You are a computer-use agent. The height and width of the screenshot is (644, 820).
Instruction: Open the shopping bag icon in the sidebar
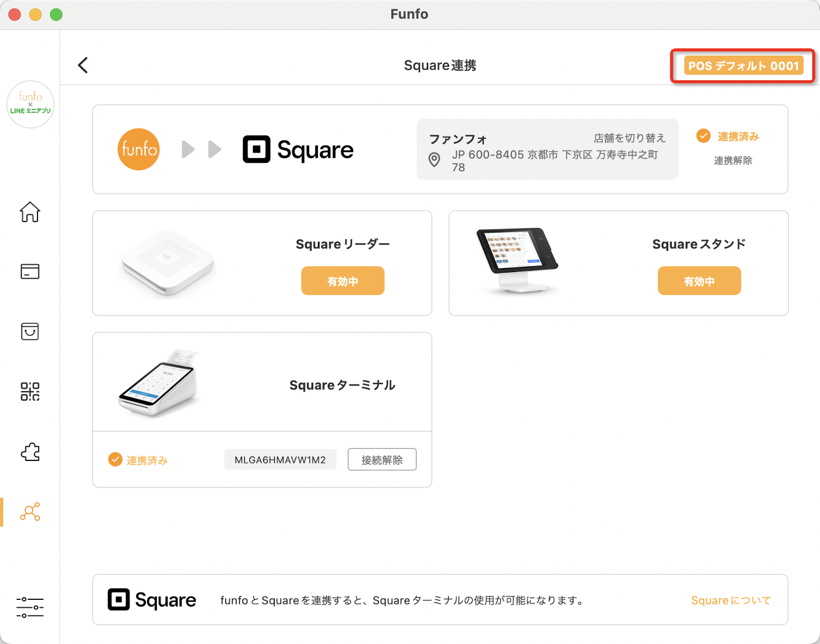[x=30, y=331]
